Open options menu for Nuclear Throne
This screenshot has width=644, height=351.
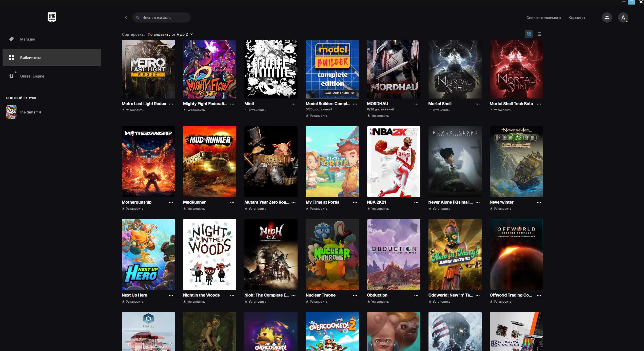tap(355, 295)
